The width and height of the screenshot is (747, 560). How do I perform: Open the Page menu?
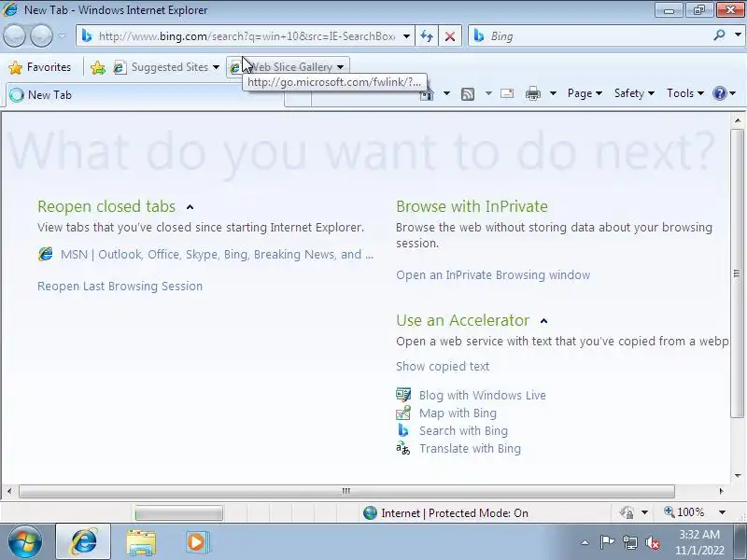[585, 93]
